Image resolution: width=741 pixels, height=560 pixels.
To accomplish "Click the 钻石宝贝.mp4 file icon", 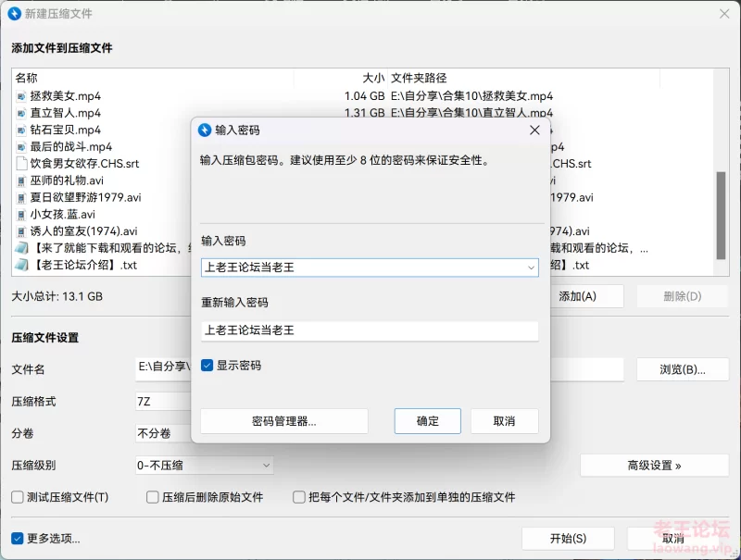I will click(20, 131).
